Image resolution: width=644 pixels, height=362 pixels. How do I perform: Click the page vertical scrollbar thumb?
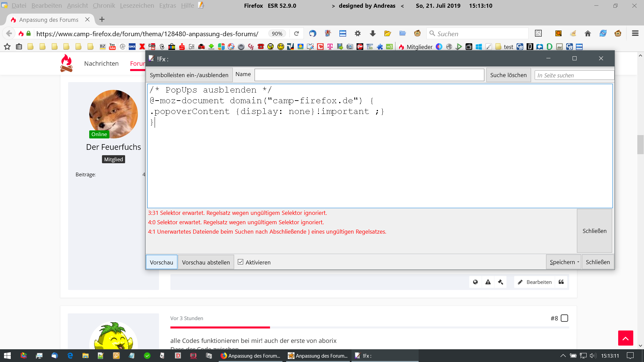tap(640, 144)
